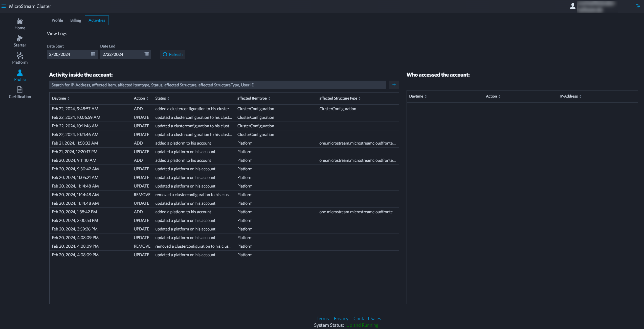Select row Feb 20, 2024, 11:05:21 AM
The height and width of the screenshot is (329, 644).
point(224,177)
